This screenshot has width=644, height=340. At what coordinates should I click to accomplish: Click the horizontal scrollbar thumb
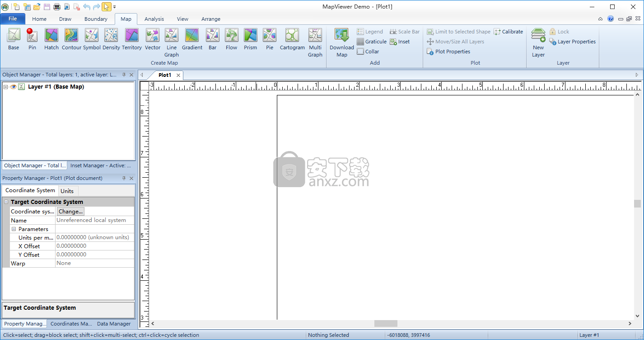(386, 324)
